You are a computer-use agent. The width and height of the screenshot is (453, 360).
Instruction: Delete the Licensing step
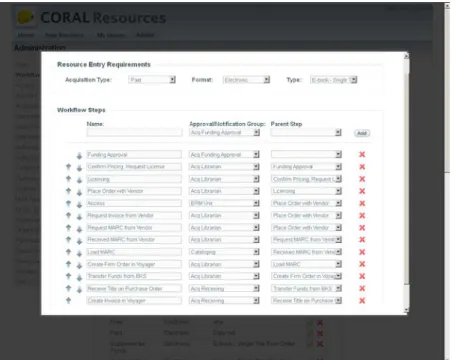point(362,179)
